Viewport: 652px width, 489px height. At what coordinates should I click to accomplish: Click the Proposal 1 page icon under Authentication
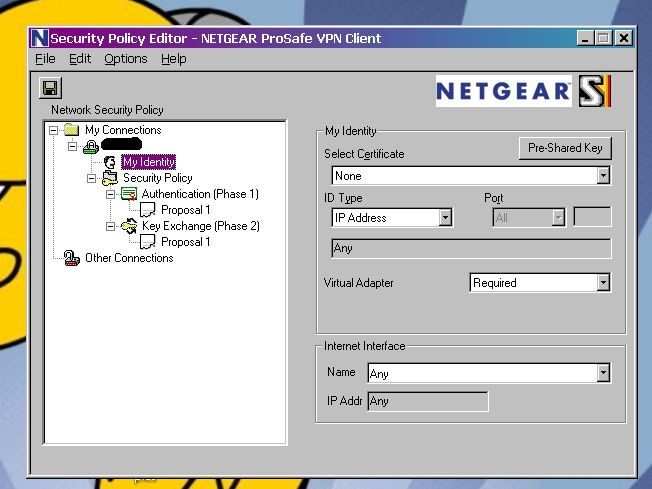[148, 210]
